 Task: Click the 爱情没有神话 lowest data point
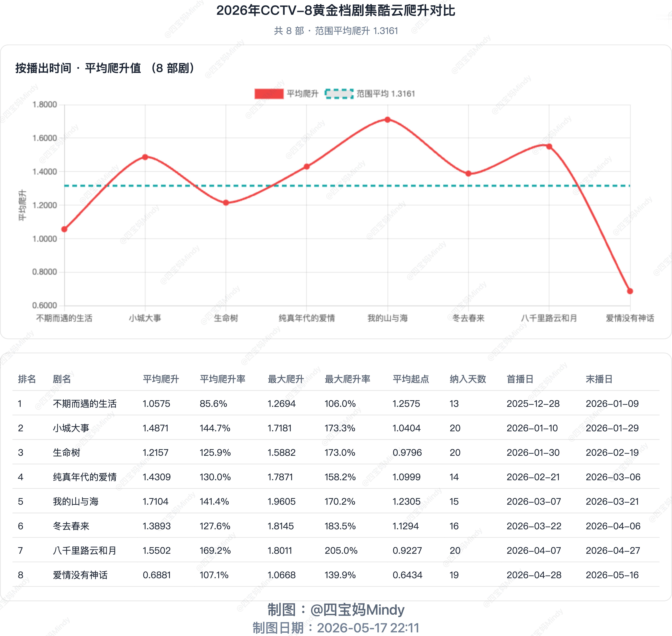[630, 291]
